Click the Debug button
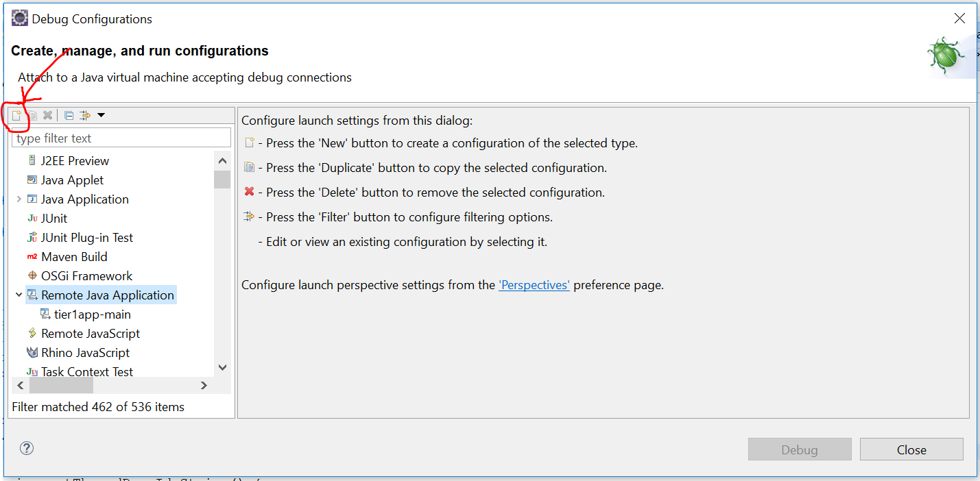 pyautogui.click(x=800, y=449)
